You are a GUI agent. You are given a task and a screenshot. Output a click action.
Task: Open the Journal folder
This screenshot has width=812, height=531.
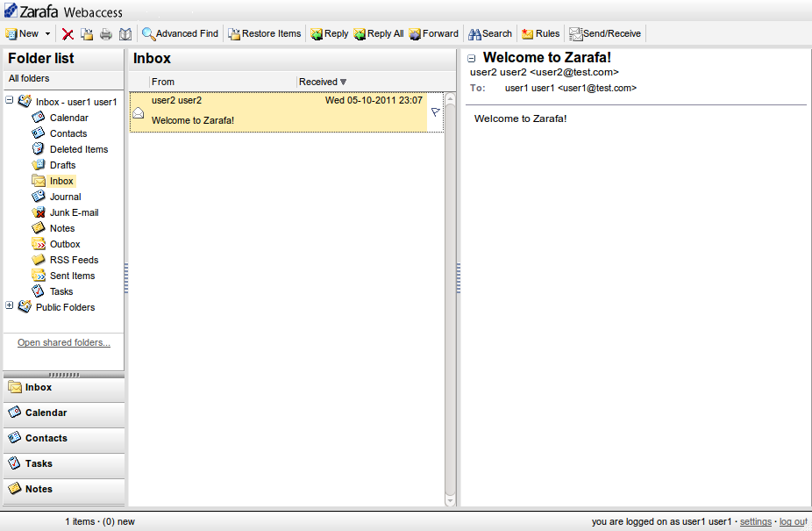65,197
